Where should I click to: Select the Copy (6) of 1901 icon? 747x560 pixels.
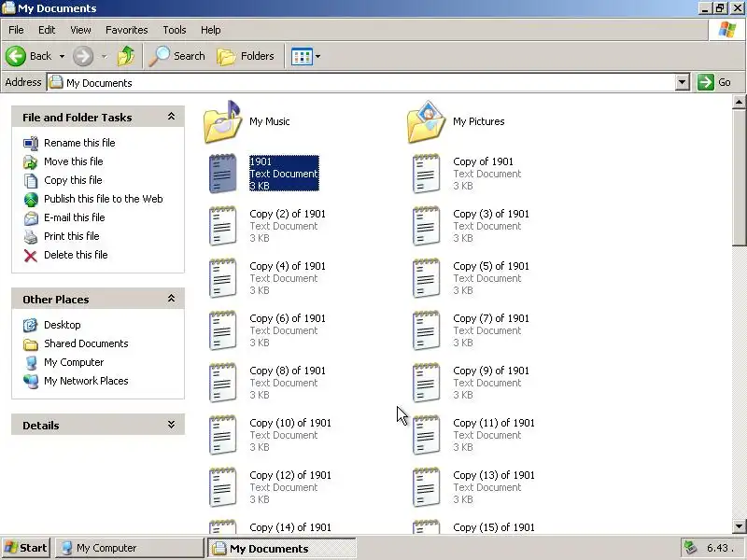click(x=222, y=330)
